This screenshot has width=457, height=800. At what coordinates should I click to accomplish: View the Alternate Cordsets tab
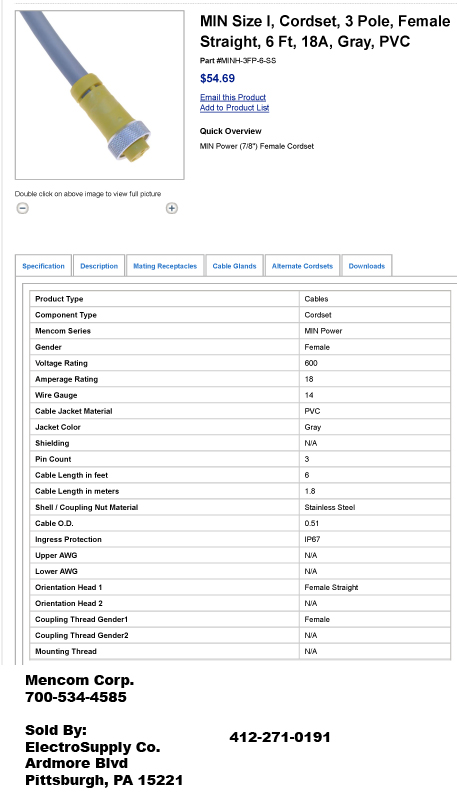302,266
